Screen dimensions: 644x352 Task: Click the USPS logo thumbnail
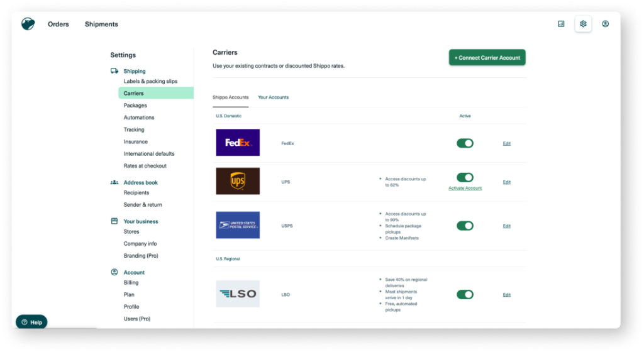(x=238, y=225)
